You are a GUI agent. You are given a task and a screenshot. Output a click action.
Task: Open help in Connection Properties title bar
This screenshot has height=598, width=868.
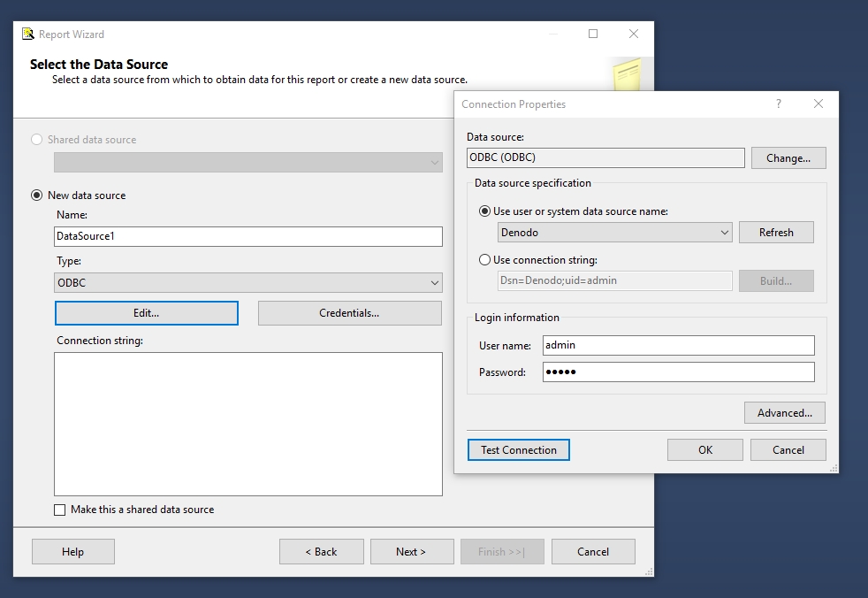779,103
